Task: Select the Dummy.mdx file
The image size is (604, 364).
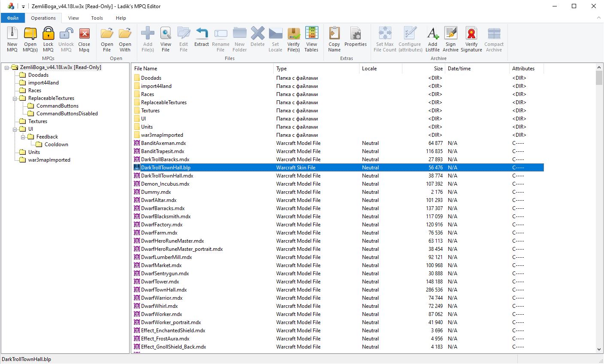Action: coord(338,192)
